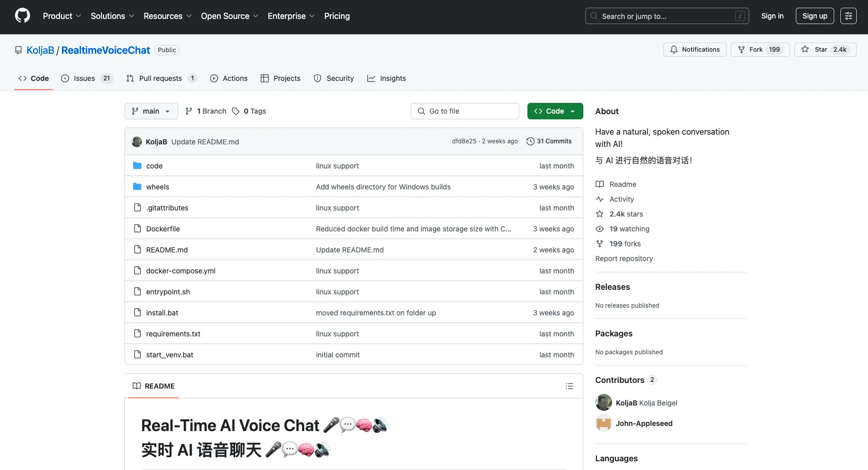Open the green Code dropdown button
868x470 pixels.
point(555,111)
